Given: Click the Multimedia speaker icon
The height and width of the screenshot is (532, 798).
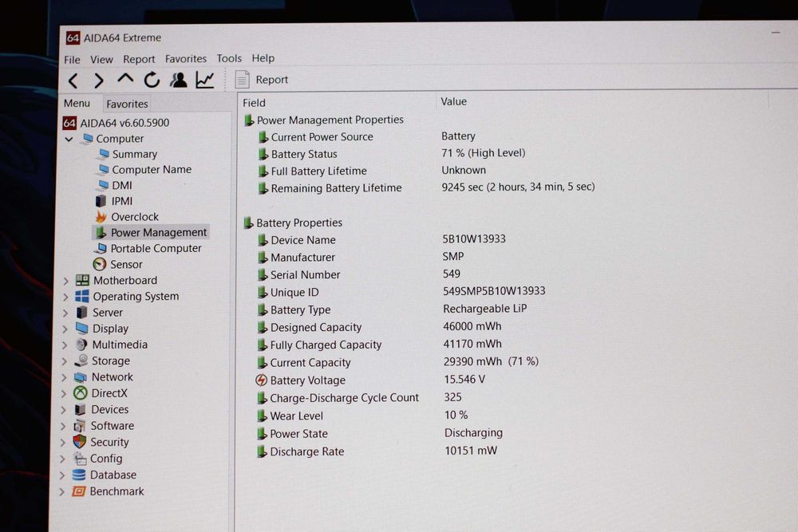Looking at the screenshot, I should pyautogui.click(x=81, y=345).
